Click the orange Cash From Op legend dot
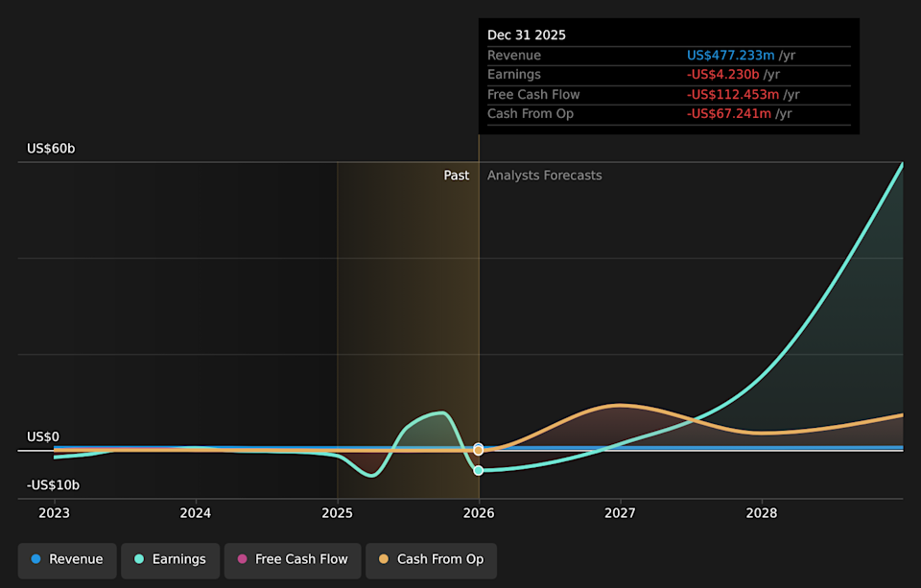 tap(384, 559)
